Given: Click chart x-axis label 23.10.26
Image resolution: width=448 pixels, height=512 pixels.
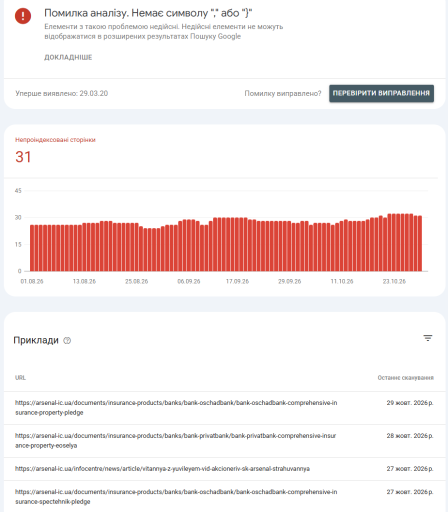Looking at the screenshot, I should tap(394, 281).
